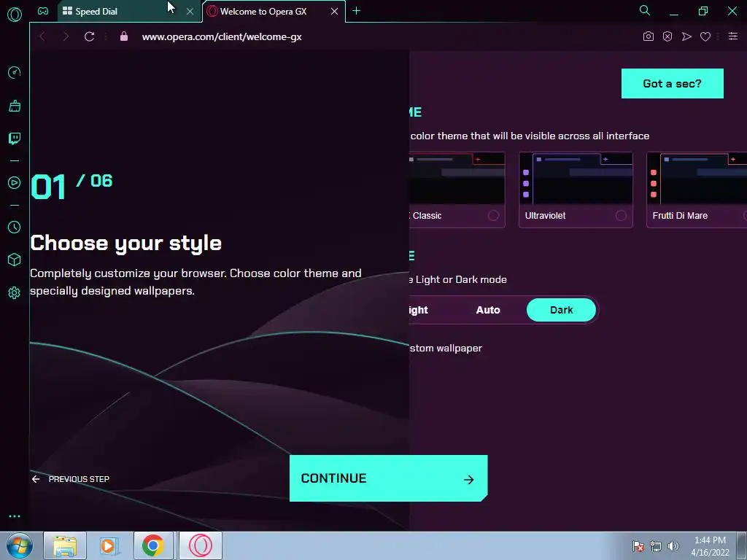Viewport: 747px width, 560px height.
Task: Open GX Cleaner broom icon in sidebar
Action: coord(15,106)
